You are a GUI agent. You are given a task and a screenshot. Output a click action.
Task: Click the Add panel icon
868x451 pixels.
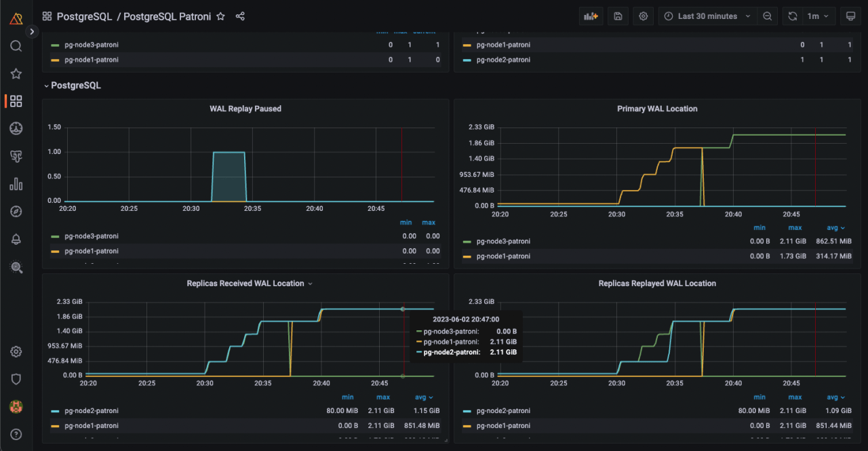tap(590, 16)
